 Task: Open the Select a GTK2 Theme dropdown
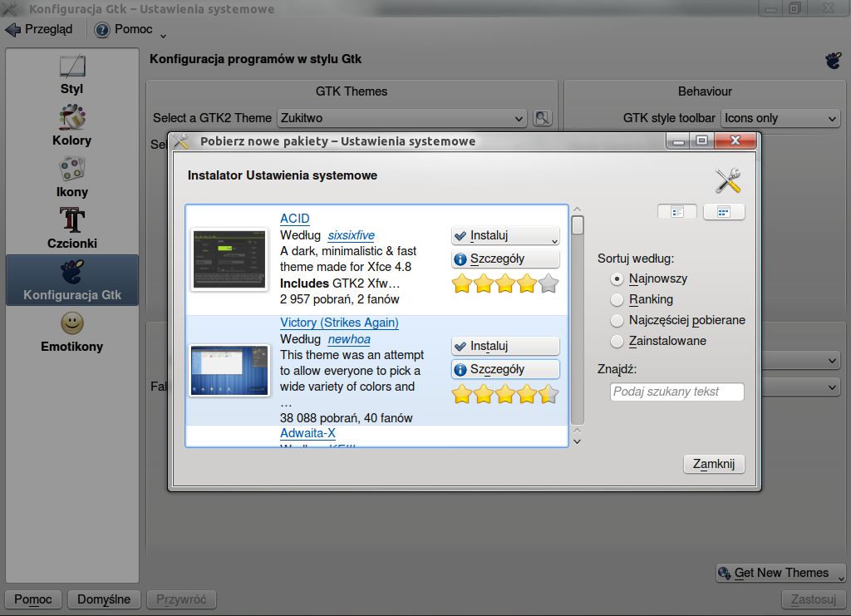(x=401, y=118)
